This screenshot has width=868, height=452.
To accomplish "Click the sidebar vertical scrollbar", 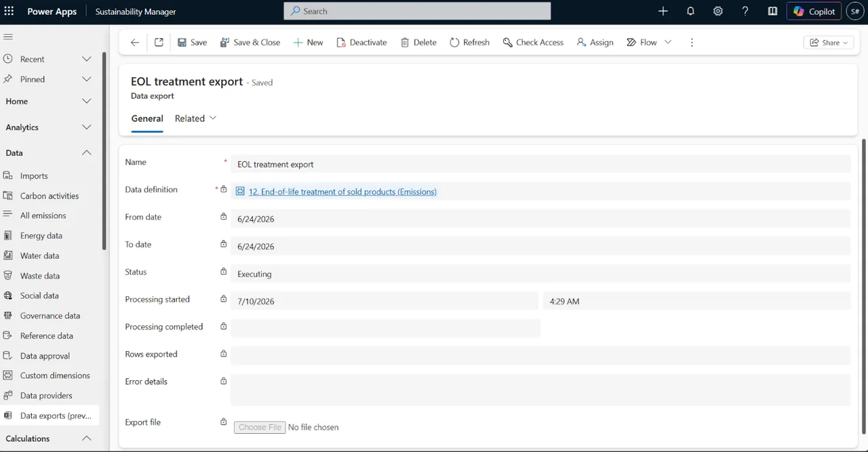I will [104, 151].
